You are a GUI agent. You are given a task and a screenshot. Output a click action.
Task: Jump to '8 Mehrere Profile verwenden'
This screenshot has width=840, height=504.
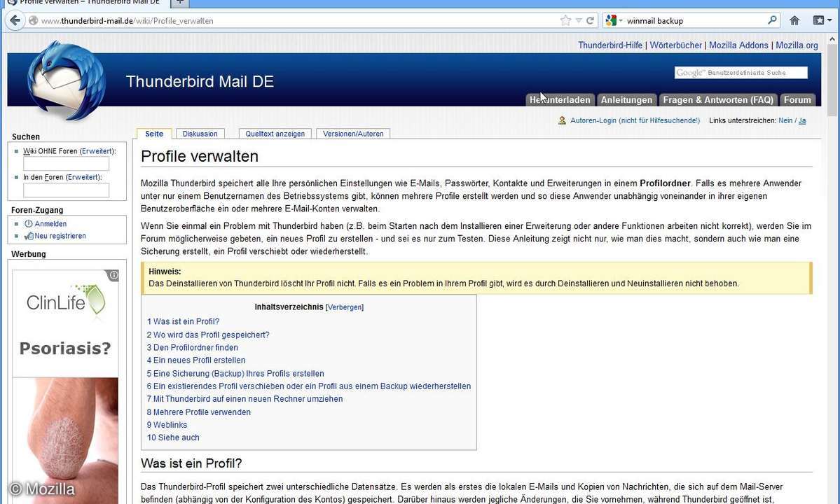199,412
